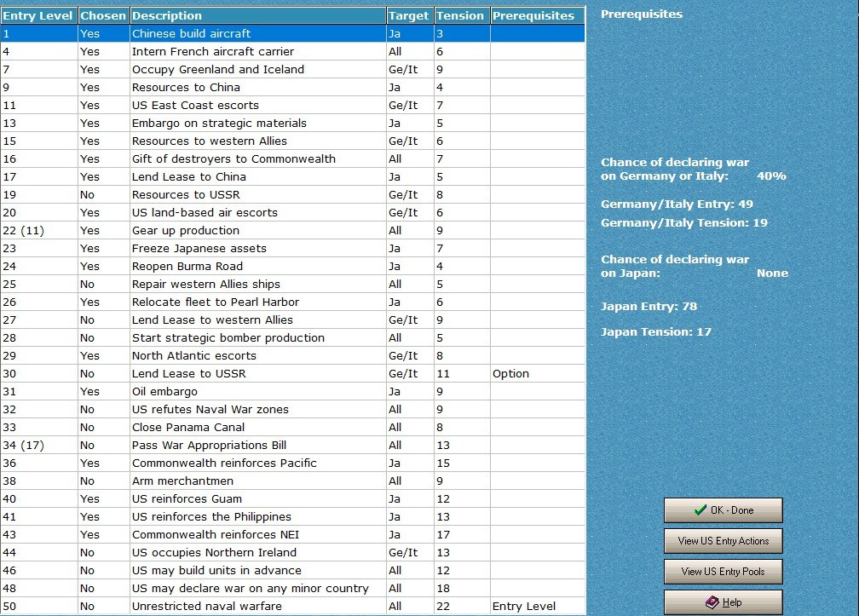This screenshot has height=616, width=859.
Task: Click the None value for Japan war chance
Action: pos(772,273)
